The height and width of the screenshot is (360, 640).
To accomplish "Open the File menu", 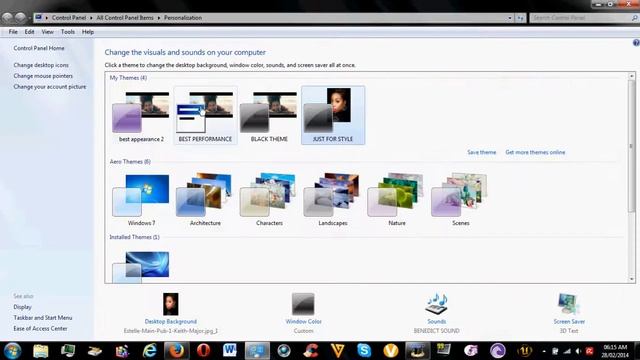I will [13, 32].
